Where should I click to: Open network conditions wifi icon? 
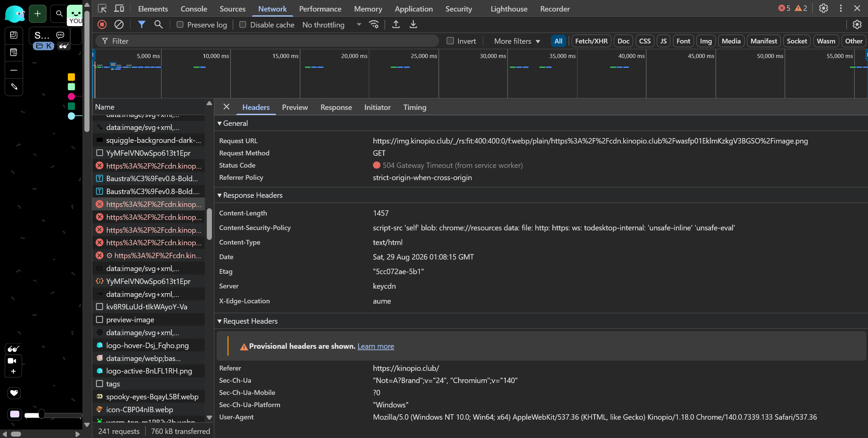point(374,24)
